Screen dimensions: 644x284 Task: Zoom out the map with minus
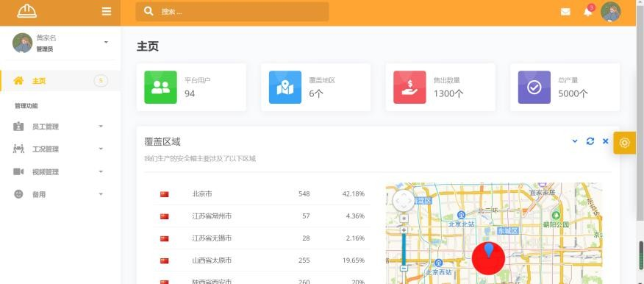pyautogui.click(x=404, y=268)
